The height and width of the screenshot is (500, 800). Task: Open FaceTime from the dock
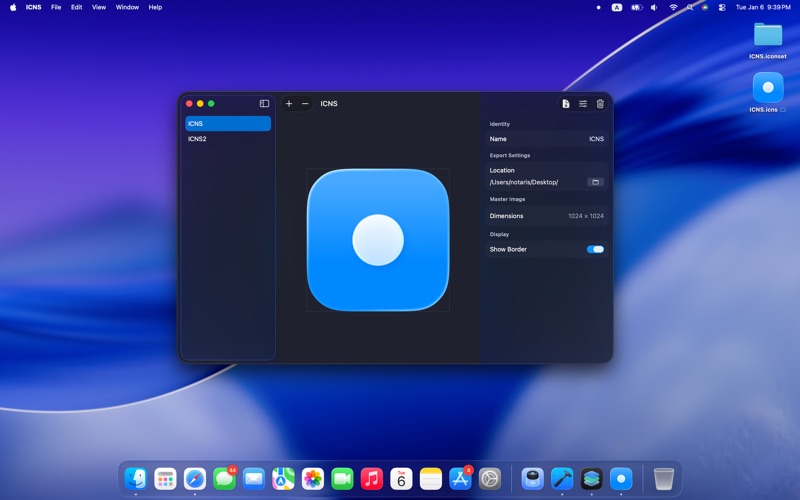[x=342, y=479]
